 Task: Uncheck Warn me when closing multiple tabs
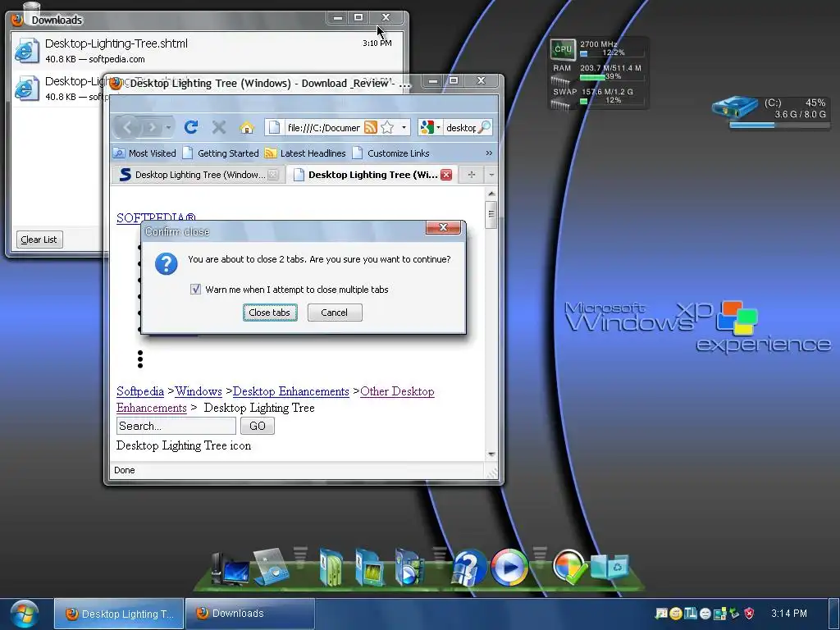pyautogui.click(x=195, y=290)
